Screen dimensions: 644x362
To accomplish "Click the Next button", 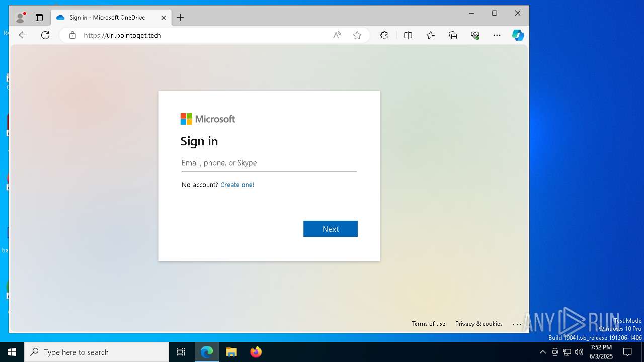I will [331, 229].
